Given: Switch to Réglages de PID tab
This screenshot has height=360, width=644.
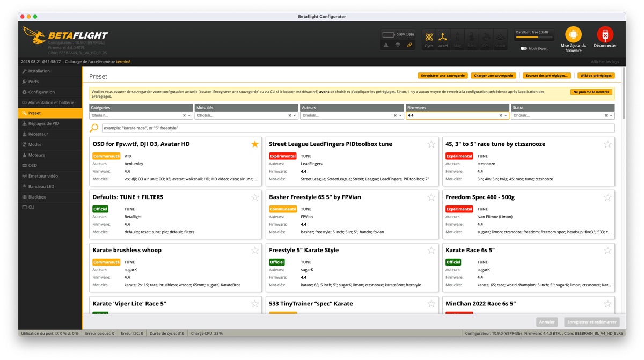Looking at the screenshot, I should click(x=50, y=123).
